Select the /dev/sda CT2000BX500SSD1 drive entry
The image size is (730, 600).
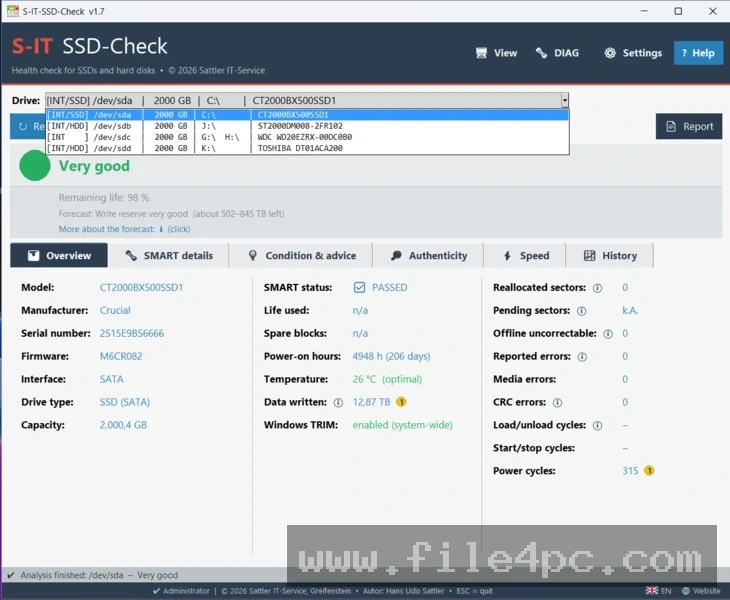tap(307, 115)
